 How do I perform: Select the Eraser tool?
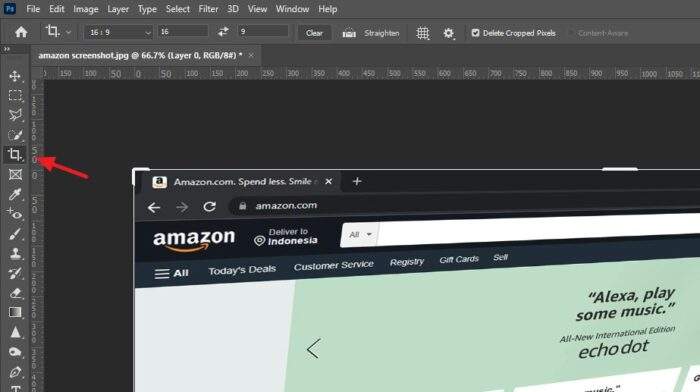tap(15, 293)
